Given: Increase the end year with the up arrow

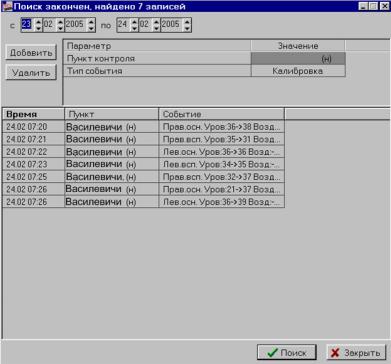Looking at the screenshot, I should click(x=187, y=21).
